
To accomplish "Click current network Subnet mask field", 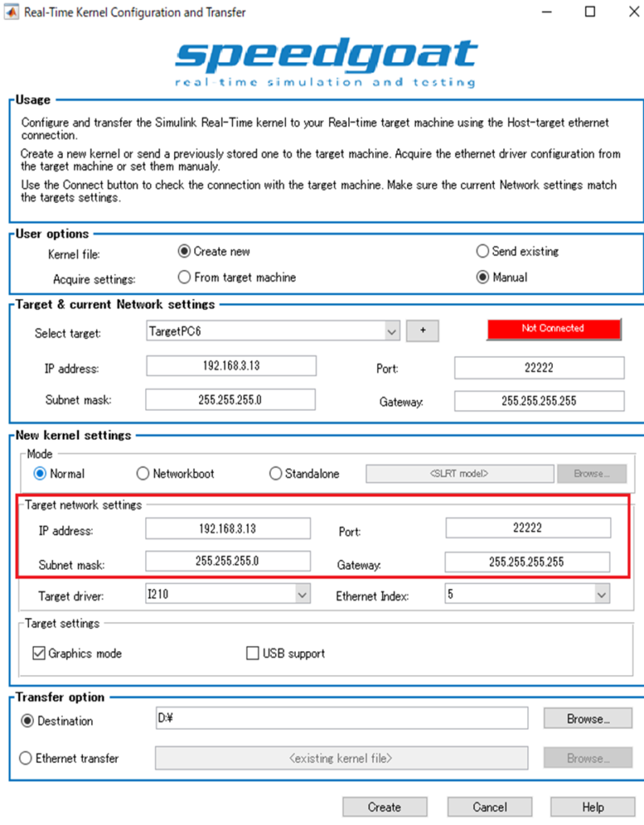I will point(231,400).
